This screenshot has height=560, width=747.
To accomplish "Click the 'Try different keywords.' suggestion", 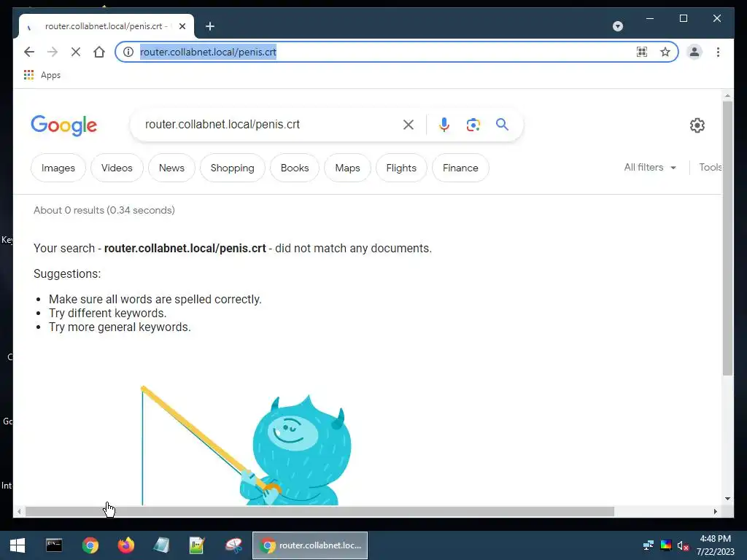I will 108,313.
